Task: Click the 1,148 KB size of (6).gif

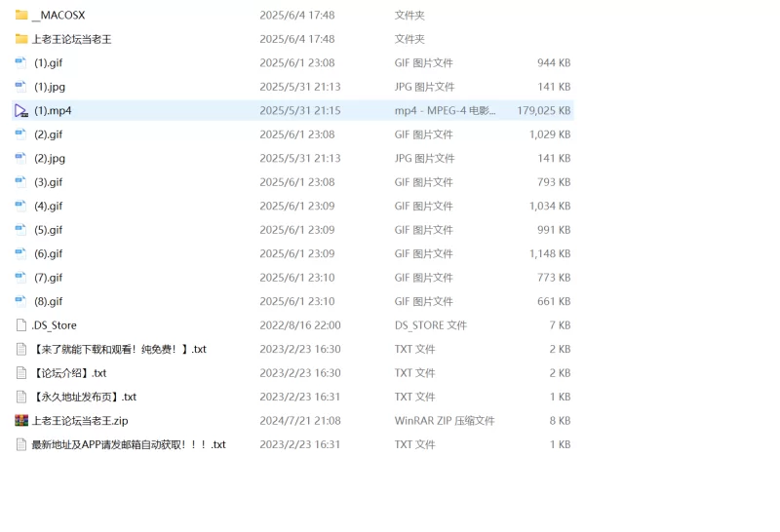Action: (x=550, y=253)
